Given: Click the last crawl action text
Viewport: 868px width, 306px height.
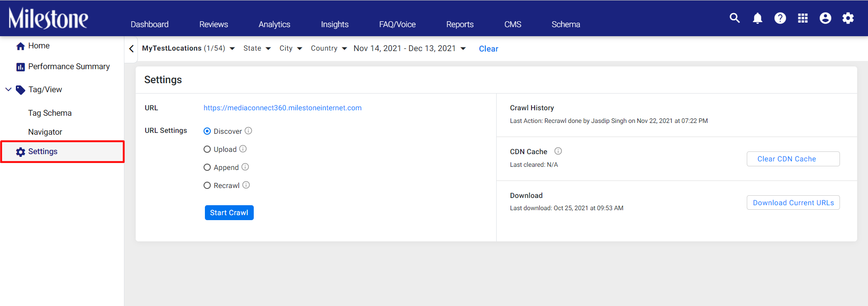Looking at the screenshot, I should (609, 121).
